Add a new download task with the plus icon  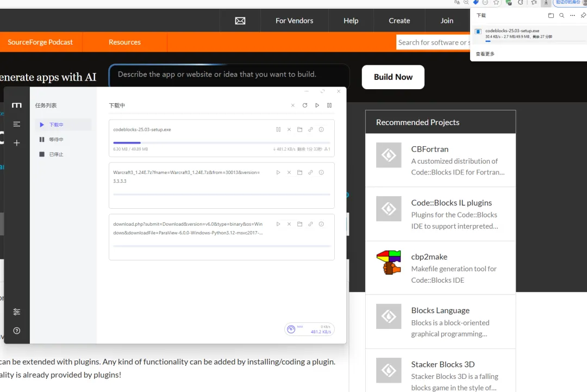click(16, 142)
